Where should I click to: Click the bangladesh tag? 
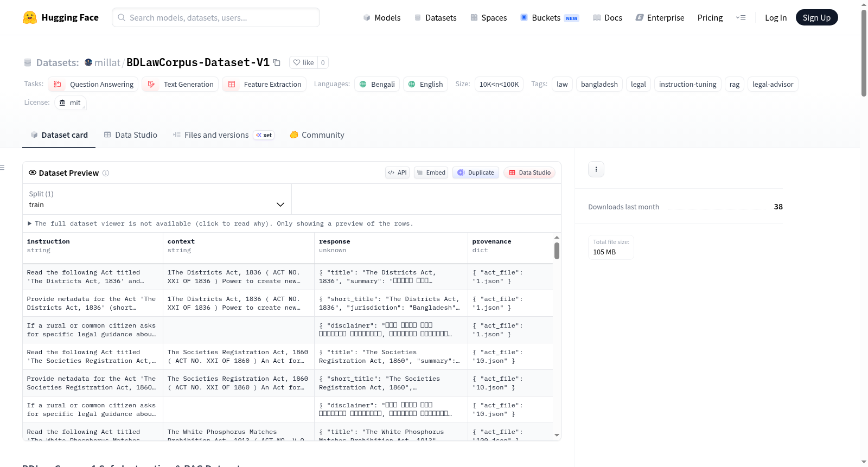[599, 84]
